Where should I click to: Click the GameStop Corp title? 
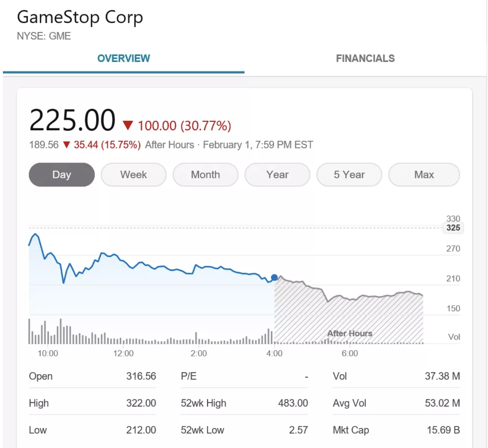80,17
